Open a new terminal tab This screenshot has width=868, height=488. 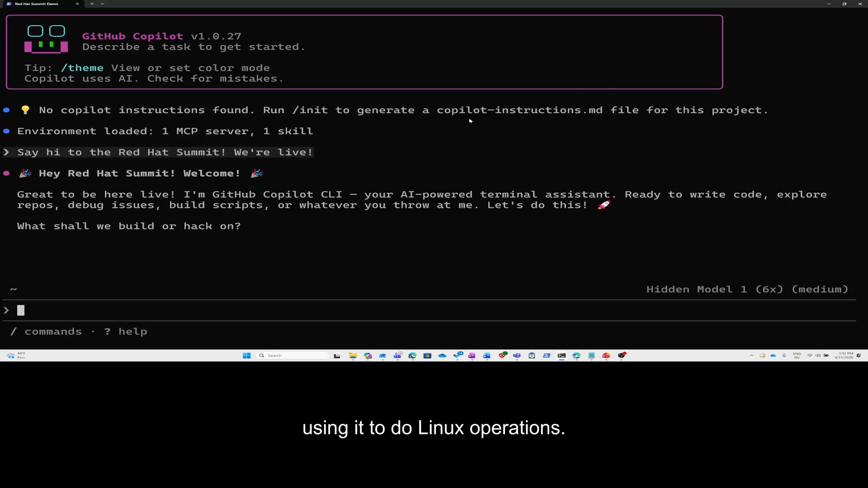92,4
